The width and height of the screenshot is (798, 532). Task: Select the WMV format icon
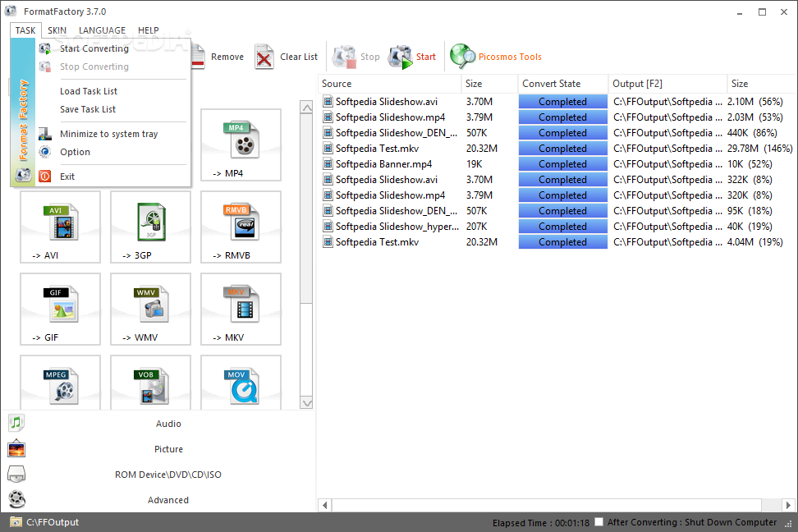(x=151, y=305)
